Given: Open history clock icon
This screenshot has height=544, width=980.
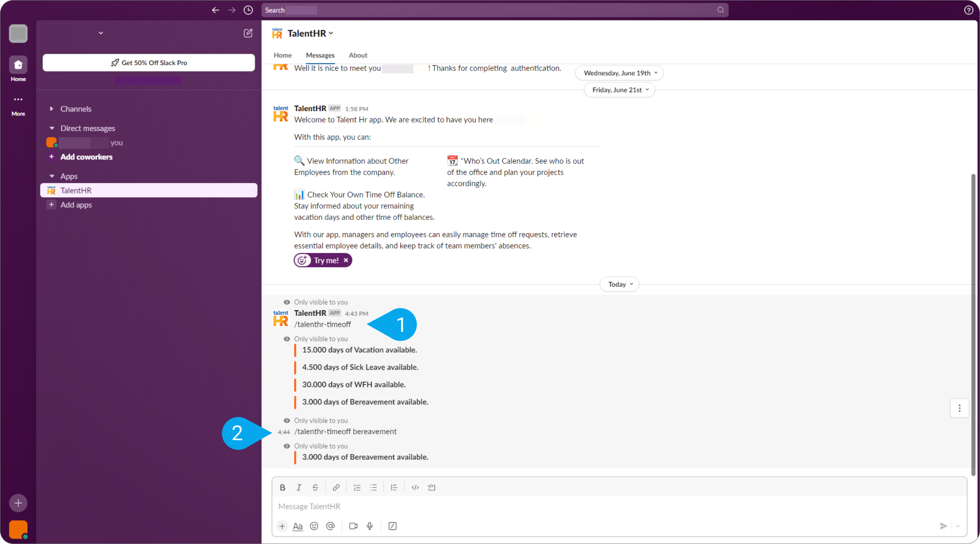Looking at the screenshot, I should (248, 10).
